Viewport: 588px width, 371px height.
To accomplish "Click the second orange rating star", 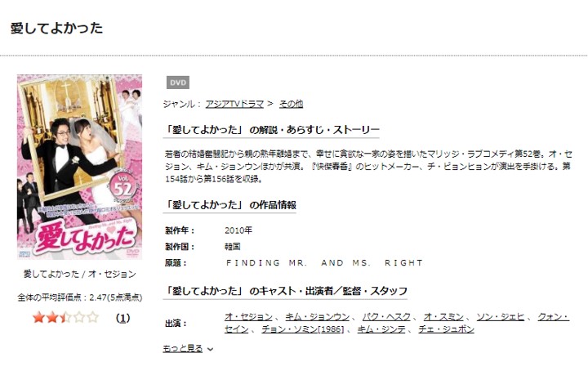I will pos(52,318).
